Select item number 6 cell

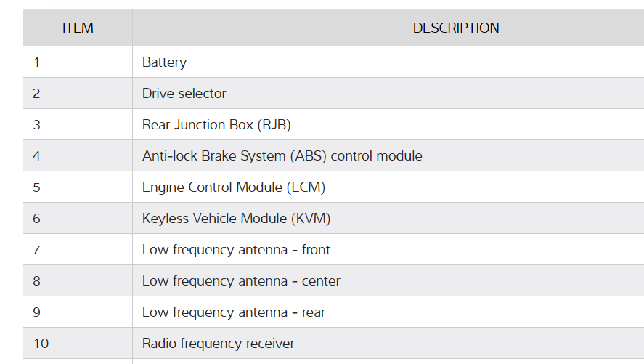tap(37, 219)
